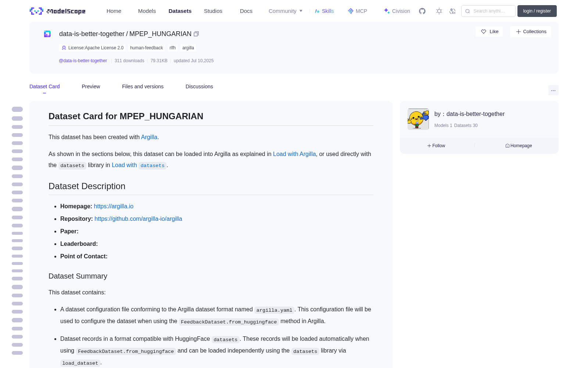Click the License:Apache License 2.0 tag
The image size is (588, 368).
92,48
